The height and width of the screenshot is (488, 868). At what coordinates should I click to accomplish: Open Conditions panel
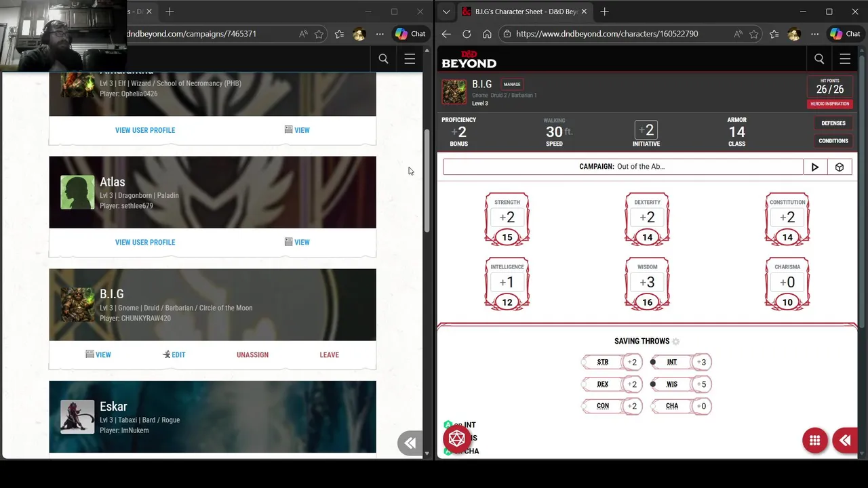tap(833, 141)
